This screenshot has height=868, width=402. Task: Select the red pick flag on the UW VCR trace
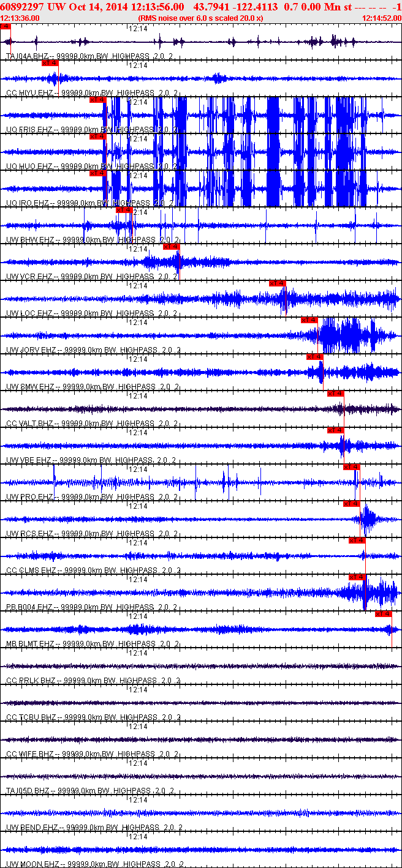[172, 247]
